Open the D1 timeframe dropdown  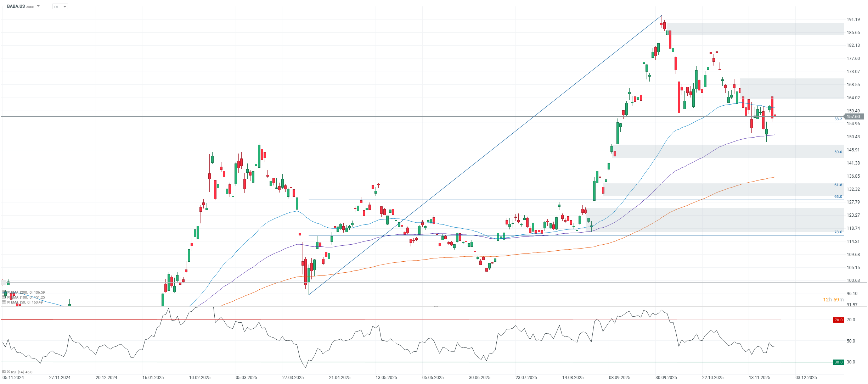point(60,7)
